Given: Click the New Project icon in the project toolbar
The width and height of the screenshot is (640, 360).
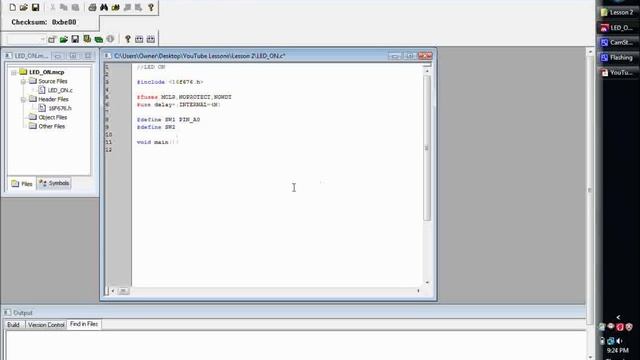Looking at the screenshot, I should coord(52,39).
